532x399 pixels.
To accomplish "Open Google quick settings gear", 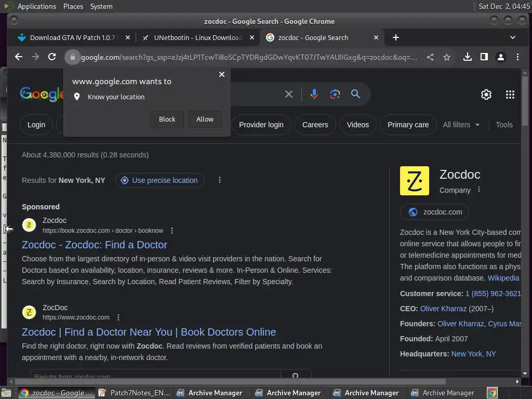I will (486, 95).
